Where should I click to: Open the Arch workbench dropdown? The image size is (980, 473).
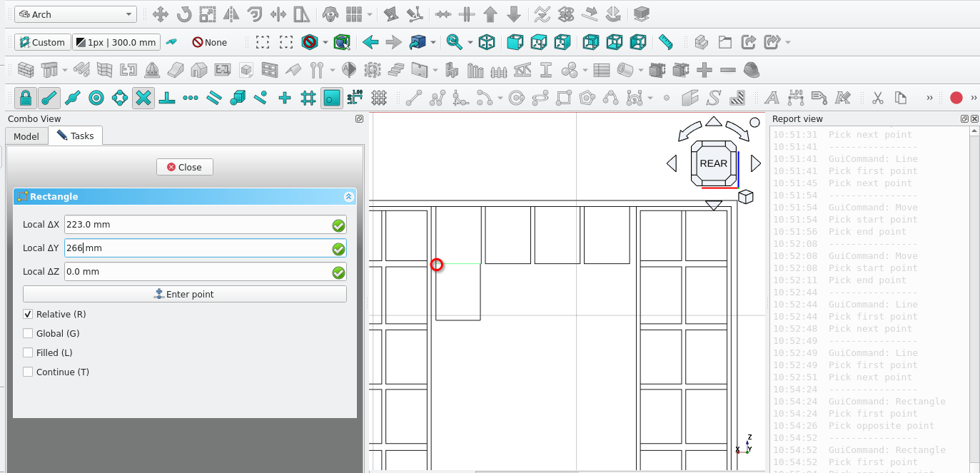75,14
